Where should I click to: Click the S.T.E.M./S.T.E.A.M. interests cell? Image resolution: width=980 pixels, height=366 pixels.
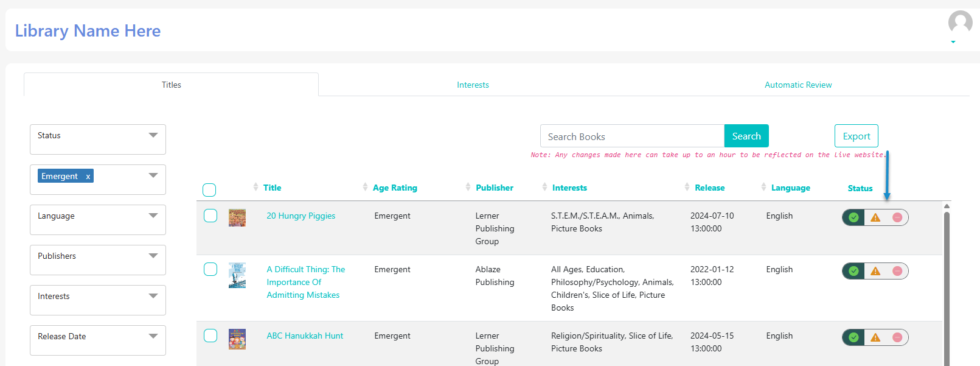click(x=603, y=222)
